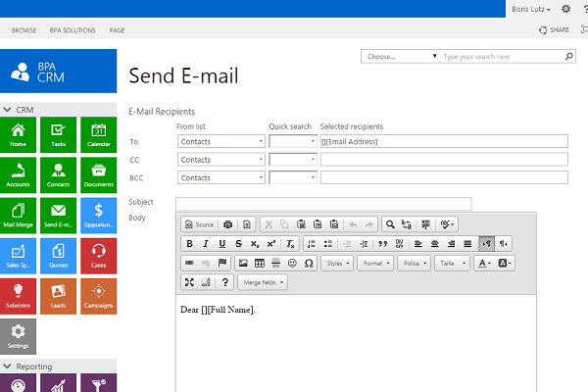Open the Contacts tile in sidebar
Screen dimensions: 588x392
58,175
